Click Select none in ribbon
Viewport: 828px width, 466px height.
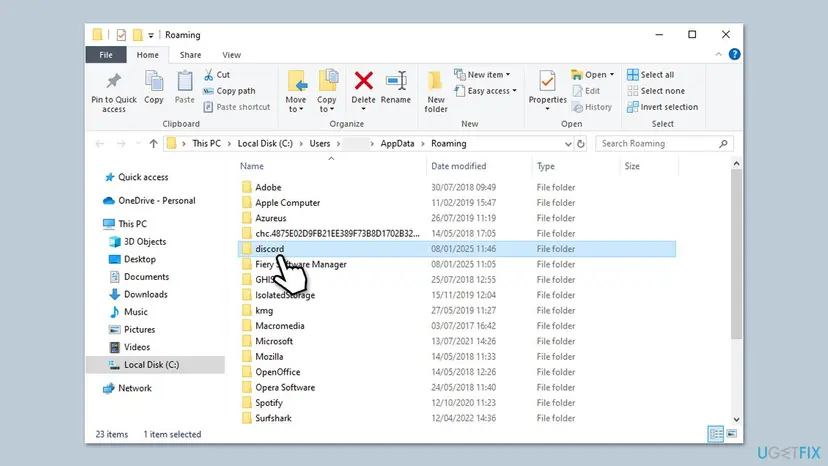click(655, 91)
